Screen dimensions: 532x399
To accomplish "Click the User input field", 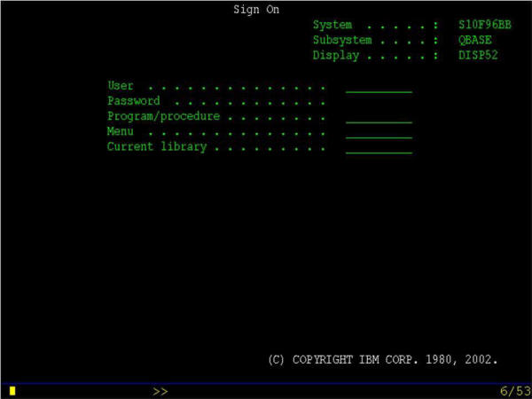I will tap(379, 86).
